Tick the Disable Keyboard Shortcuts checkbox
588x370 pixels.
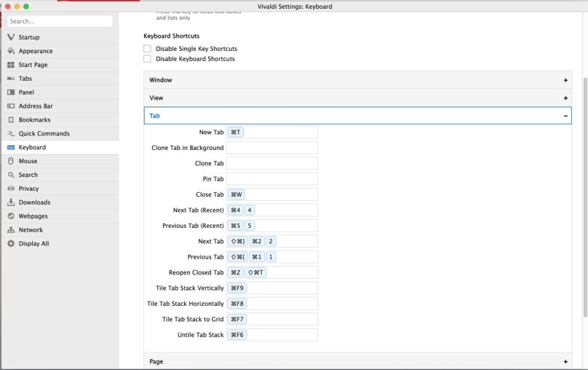click(x=148, y=59)
